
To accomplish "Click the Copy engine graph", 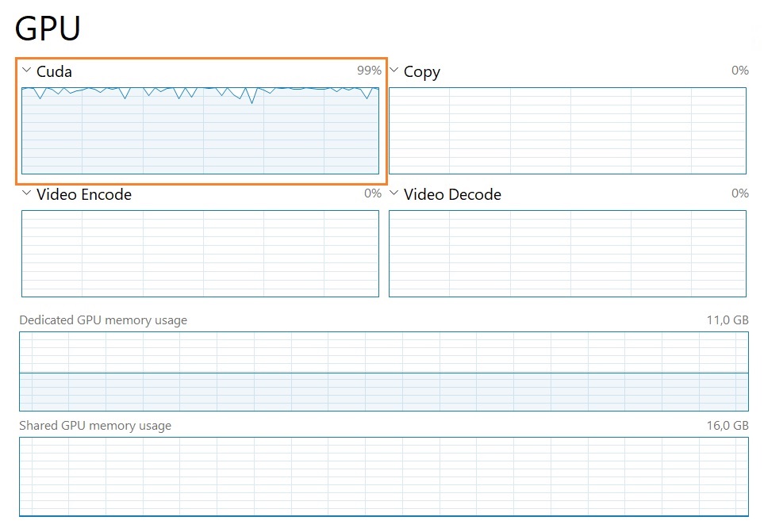I will click(567, 131).
